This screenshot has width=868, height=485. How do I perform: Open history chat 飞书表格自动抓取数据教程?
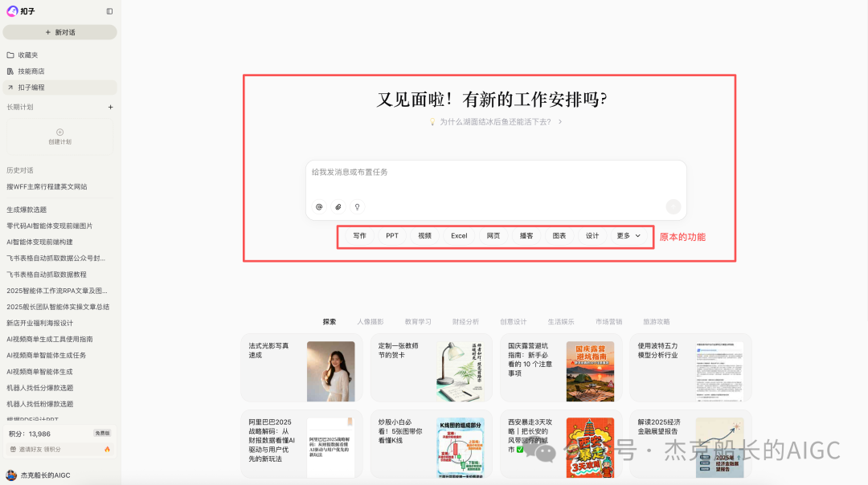[x=47, y=275]
